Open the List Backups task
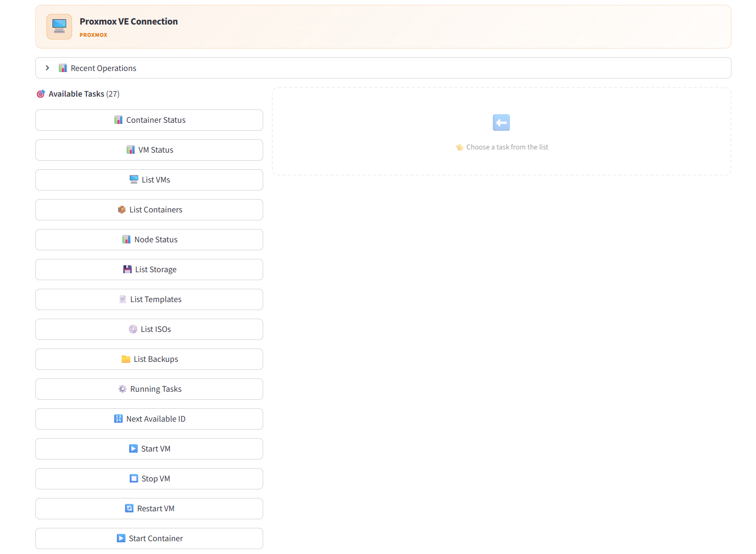This screenshot has height=554, width=756. [x=149, y=359]
